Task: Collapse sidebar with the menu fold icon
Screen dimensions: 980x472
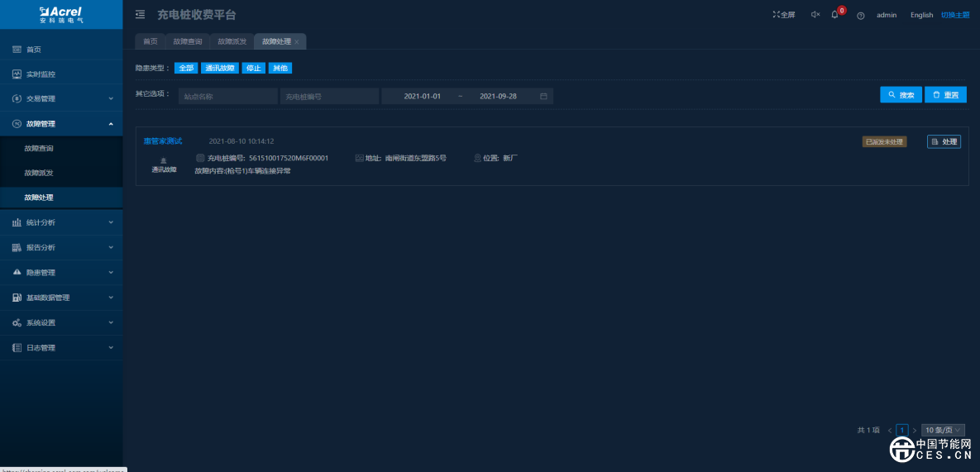Action: (x=140, y=14)
